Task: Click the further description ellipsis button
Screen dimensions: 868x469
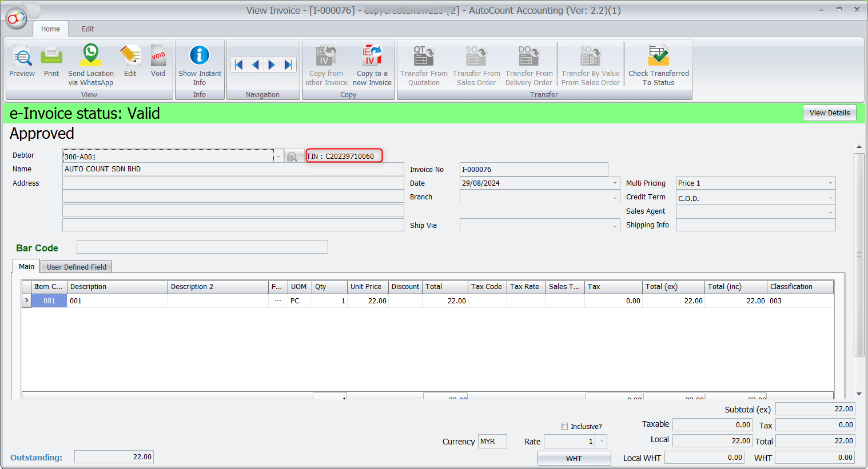Action: tap(278, 300)
